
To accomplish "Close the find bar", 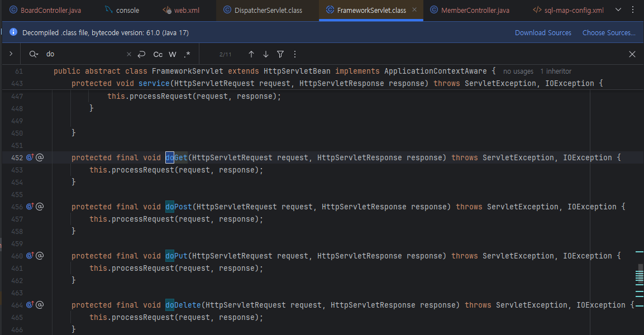I will pos(632,54).
